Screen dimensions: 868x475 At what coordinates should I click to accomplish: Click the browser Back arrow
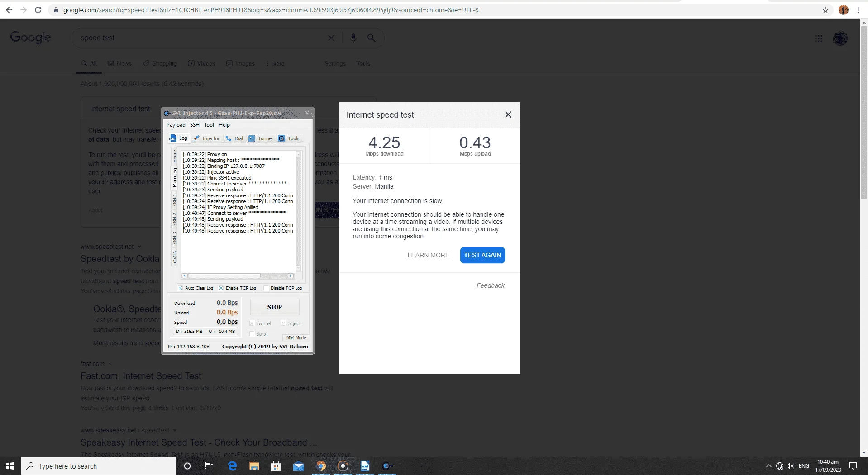pyautogui.click(x=9, y=10)
